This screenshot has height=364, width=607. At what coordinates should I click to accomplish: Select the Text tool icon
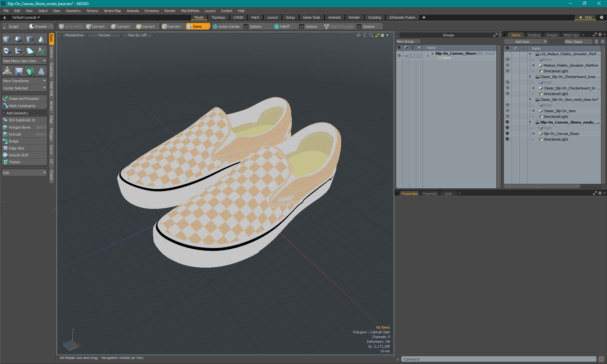click(41, 51)
